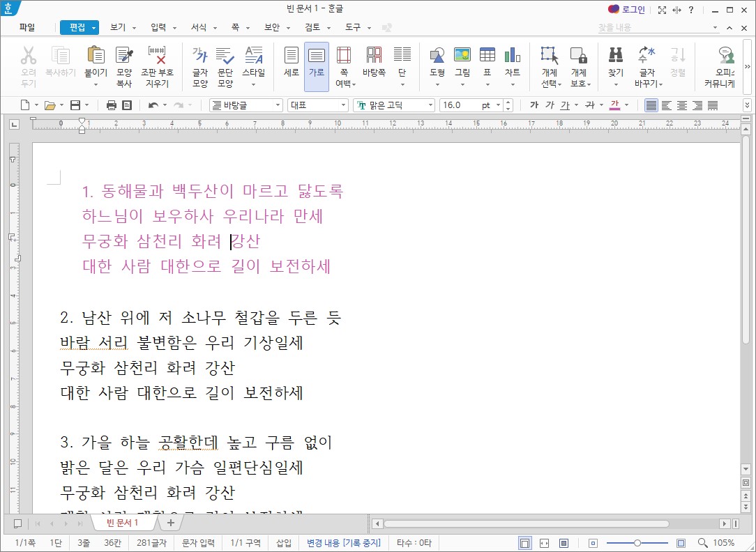
Task: Open the 파일 menu
Action: click(x=27, y=27)
